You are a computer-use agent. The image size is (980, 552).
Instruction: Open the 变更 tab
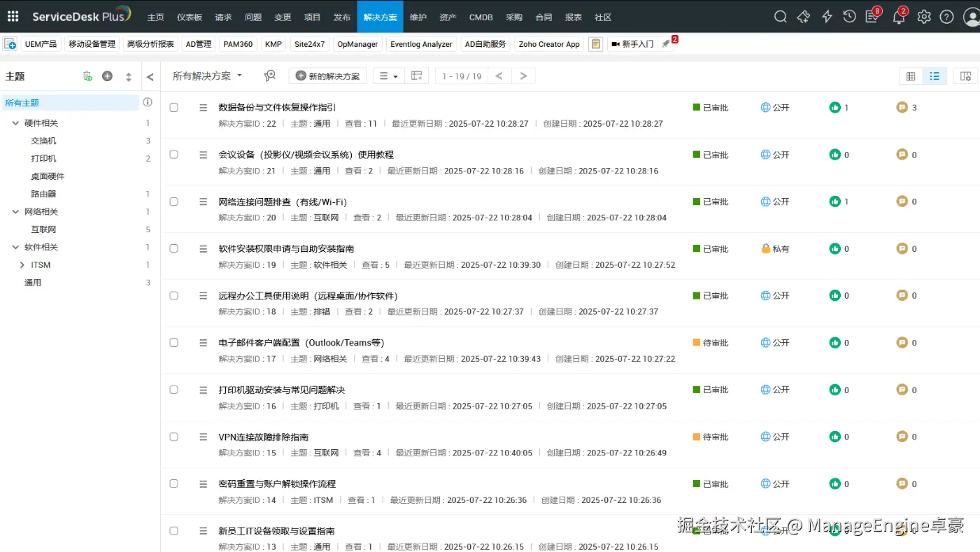pyautogui.click(x=283, y=17)
